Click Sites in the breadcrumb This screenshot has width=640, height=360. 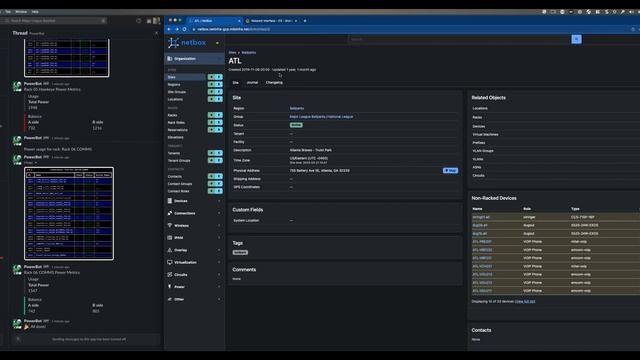(232, 53)
